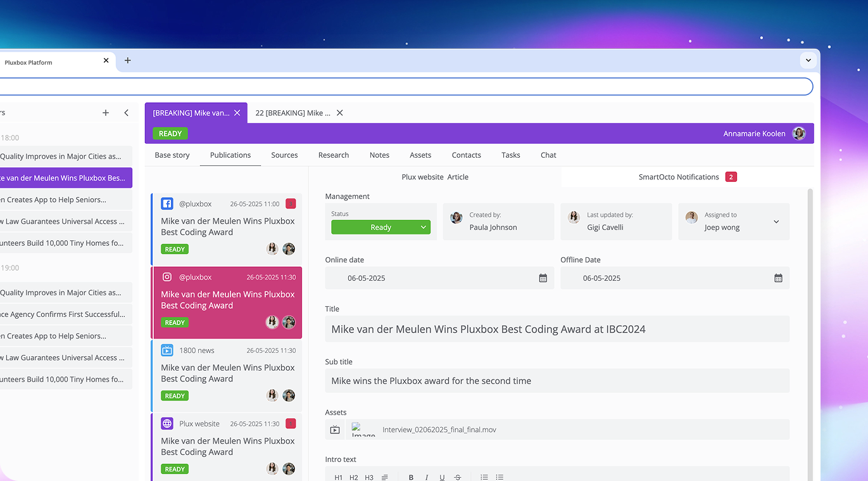Open the Offline Date calendar picker
Image resolution: width=868 pixels, height=481 pixels.
(778, 278)
